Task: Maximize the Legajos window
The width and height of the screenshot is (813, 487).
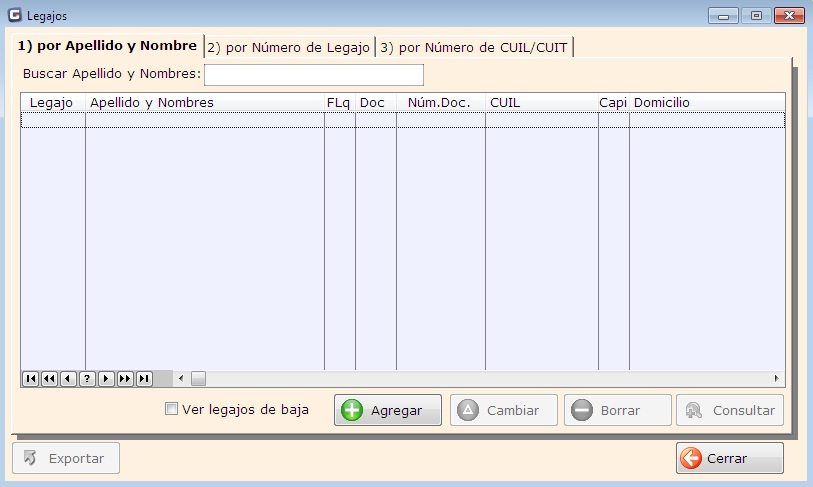Action: 756,16
